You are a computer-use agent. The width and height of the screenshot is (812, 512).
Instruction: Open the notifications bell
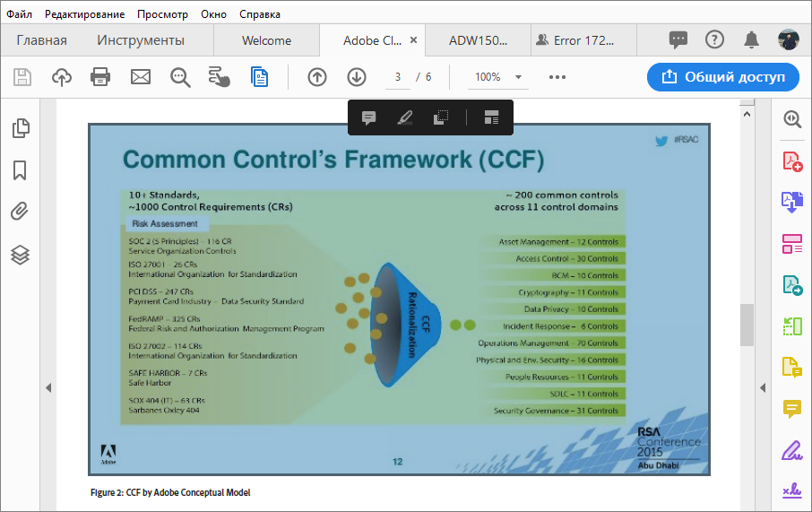click(751, 39)
